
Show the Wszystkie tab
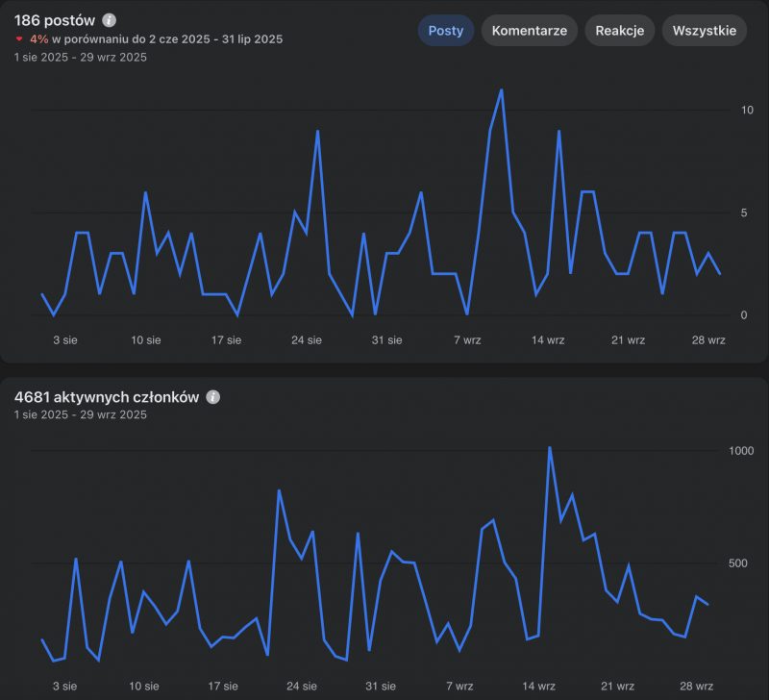(705, 30)
